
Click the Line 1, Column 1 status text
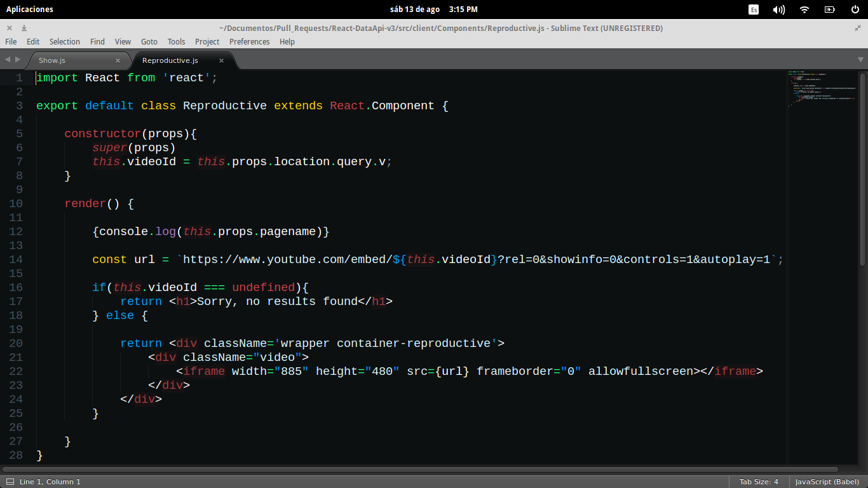coord(50,482)
